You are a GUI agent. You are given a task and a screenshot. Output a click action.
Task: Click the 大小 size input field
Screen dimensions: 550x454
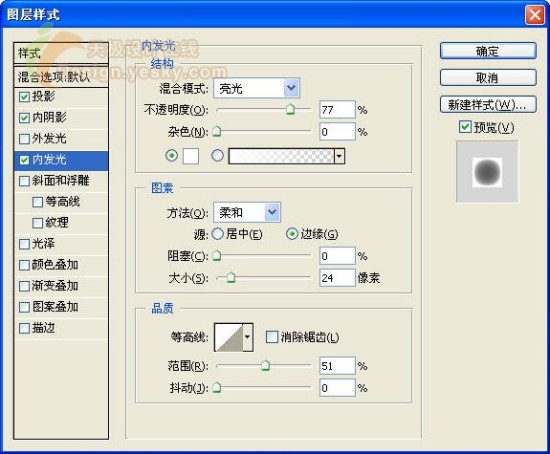click(x=337, y=278)
